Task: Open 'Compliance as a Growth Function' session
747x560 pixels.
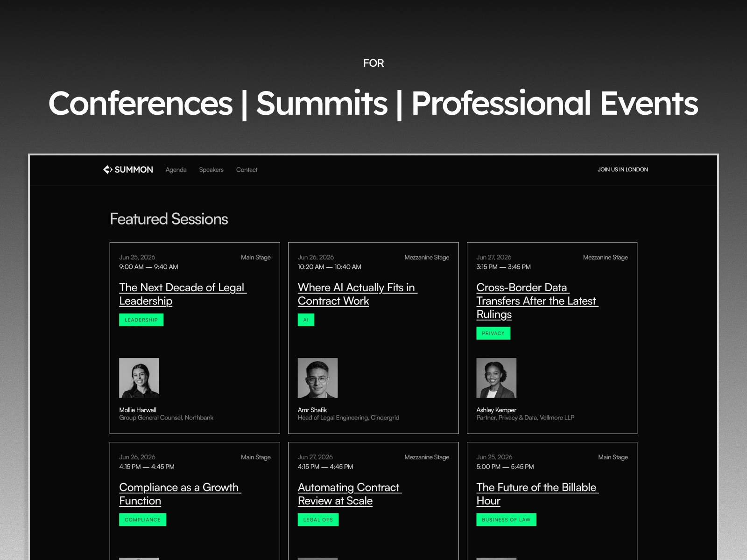Action: pos(180,494)
